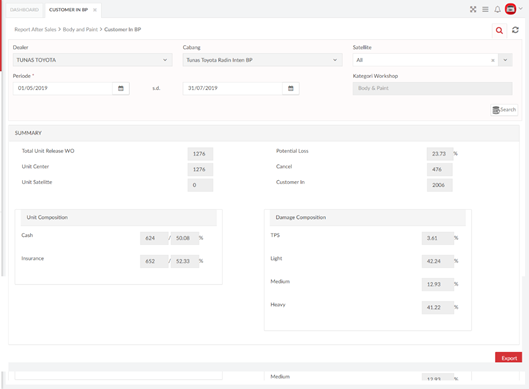The height and width of the screenshot is (389, 529).
Task: Expand the user profile chevron
Action: (521, 8)
